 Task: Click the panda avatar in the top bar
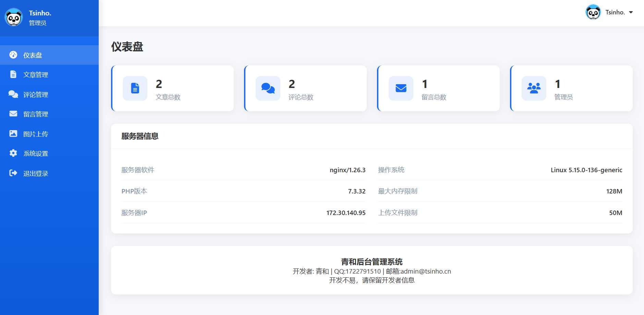tap(593, 12)
